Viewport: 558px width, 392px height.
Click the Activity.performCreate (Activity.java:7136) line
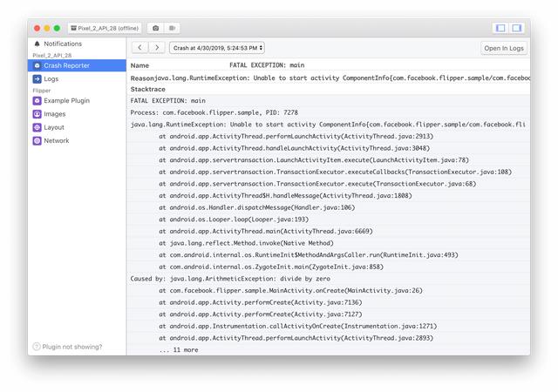tap(260, 302)
